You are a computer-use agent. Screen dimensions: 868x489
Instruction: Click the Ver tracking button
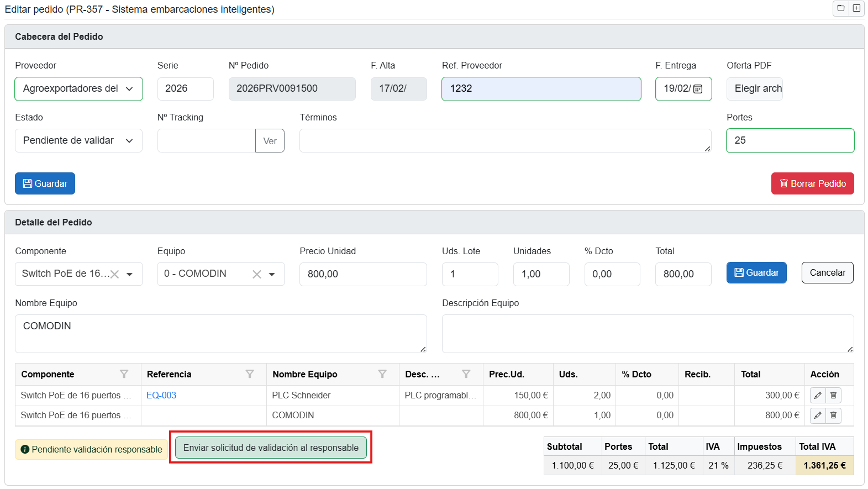tap(270, 141)
